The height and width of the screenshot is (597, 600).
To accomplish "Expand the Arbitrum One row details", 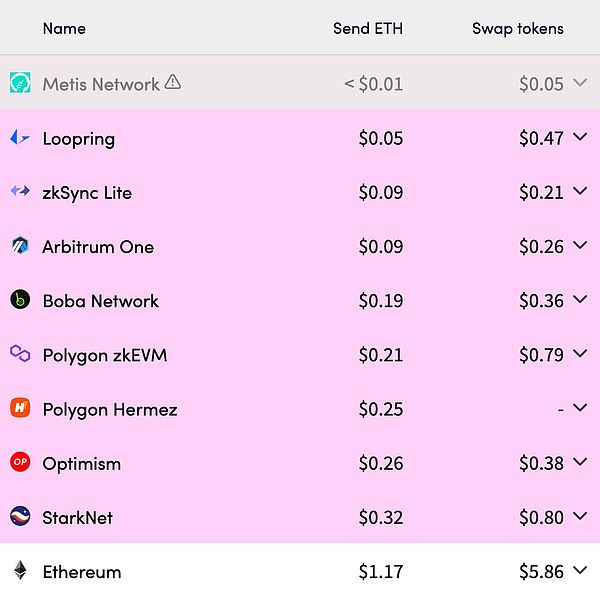I will tap(580, 246).
